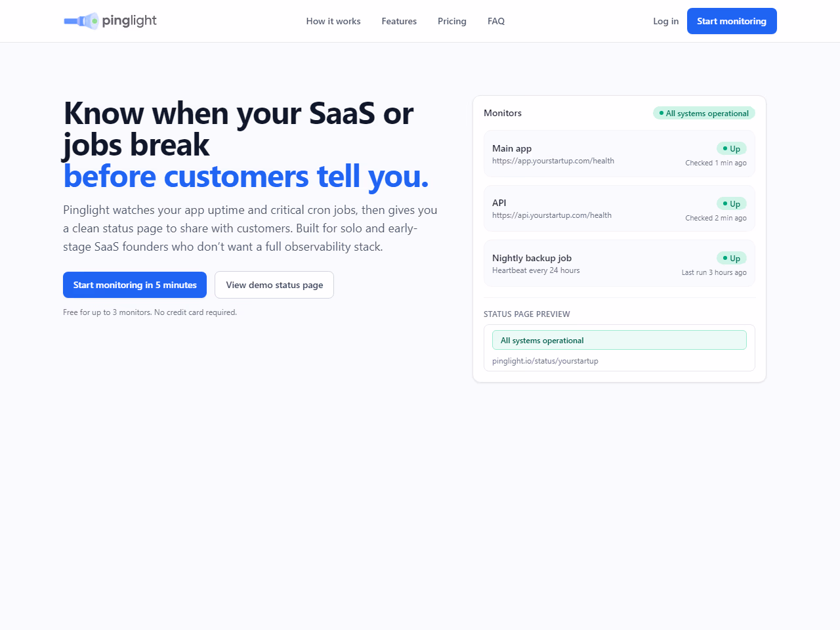
Task: Click the green All systems operational banner
Action: tap(619, 341)
